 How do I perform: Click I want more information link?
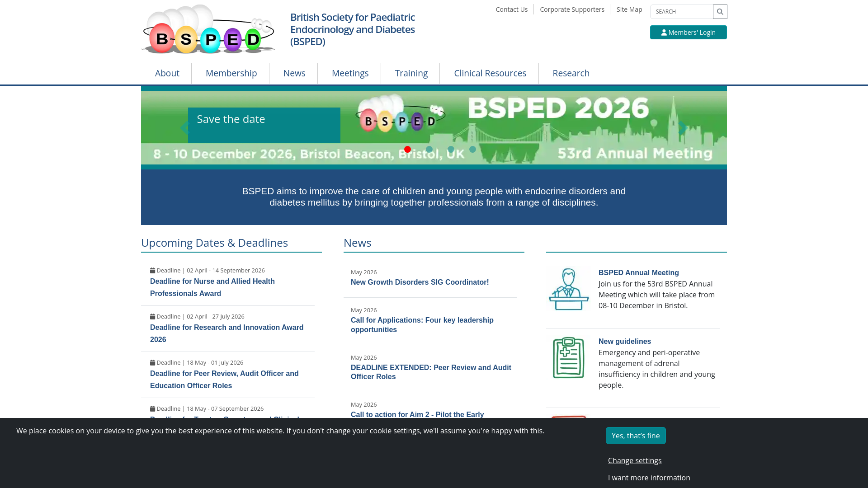tap(649, 478)
